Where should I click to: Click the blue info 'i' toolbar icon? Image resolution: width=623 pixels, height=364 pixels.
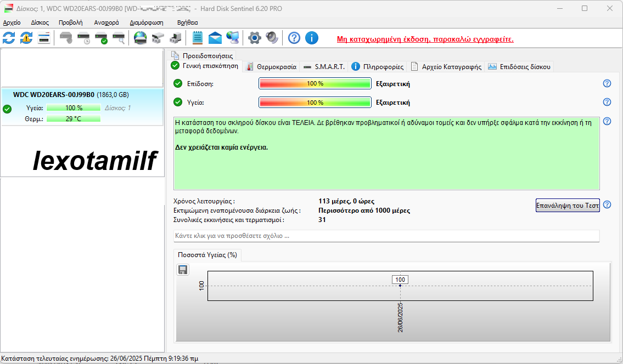pyautogui.click(x=312, y=38)
